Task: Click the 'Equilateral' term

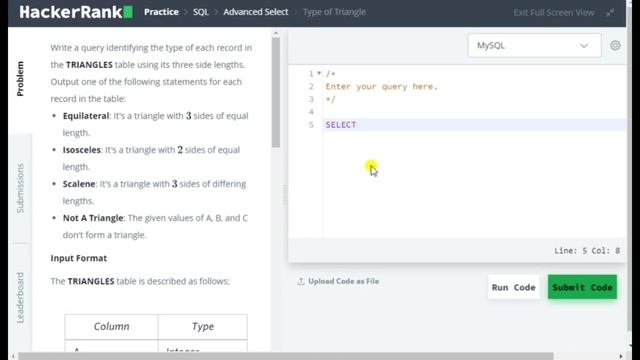Action: pos(86,116)
